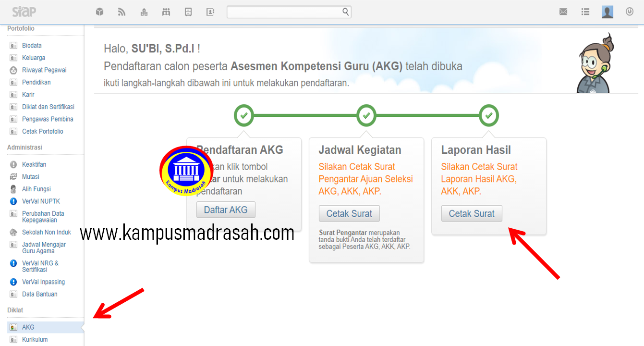This screenshot has height=346, width=644.
Task: Open the cube module icon in top toolbar
Action: (99, 12)
